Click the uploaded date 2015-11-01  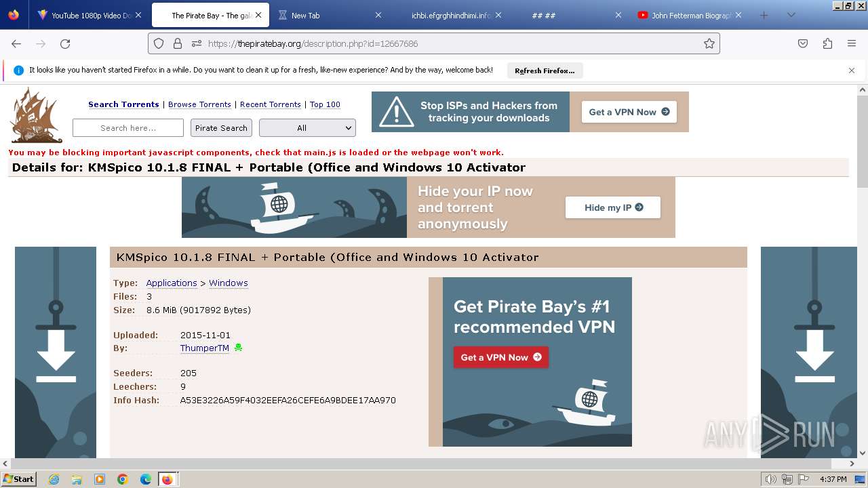(x=205, y=335)
